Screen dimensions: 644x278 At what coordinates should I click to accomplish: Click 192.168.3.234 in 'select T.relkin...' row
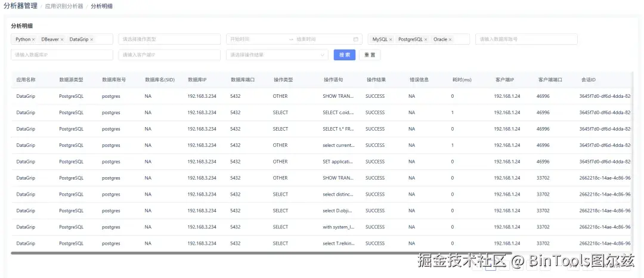pos(202,243)
